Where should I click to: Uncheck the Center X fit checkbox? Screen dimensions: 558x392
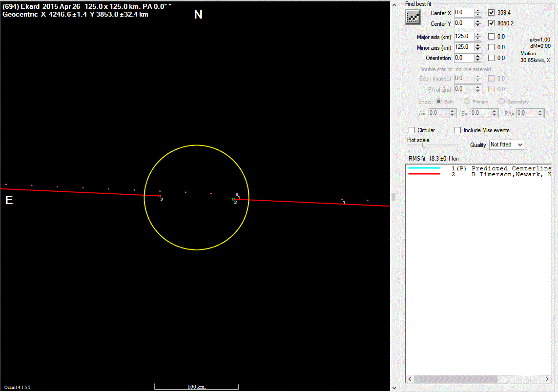(492, 13)
